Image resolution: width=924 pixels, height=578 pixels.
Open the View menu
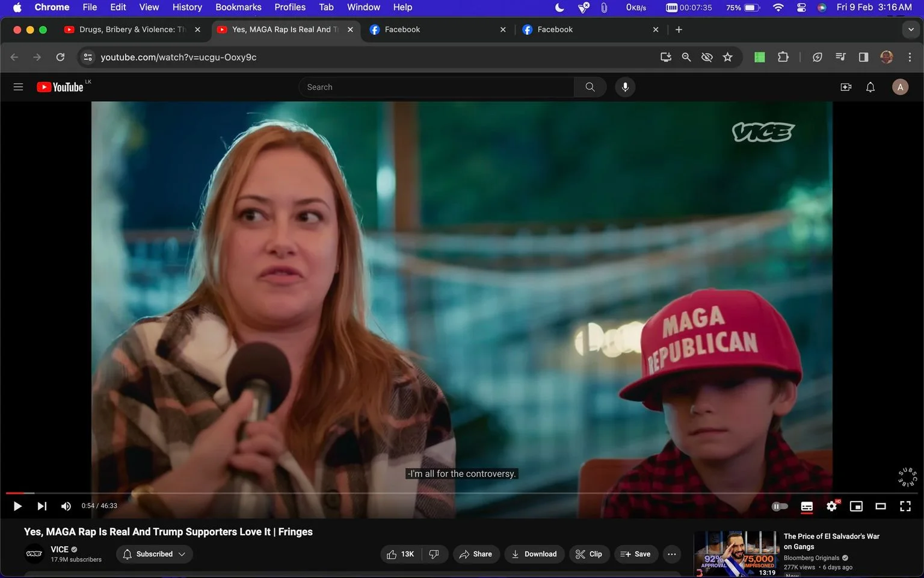[x=149, y=7]
